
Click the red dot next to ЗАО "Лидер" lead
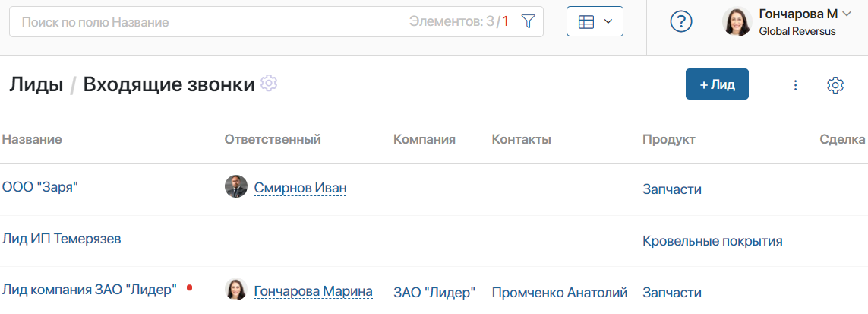point(189,287)
